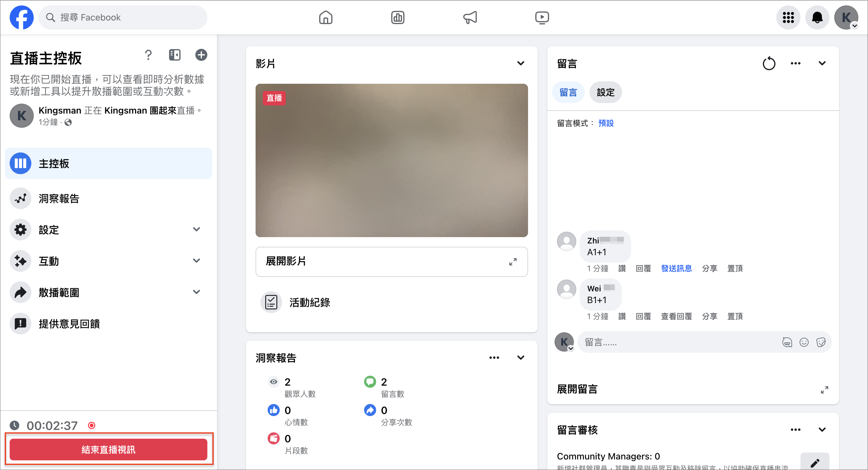Click 分享 on Wei's comment
Screen dimensions: 868x470
(709, 316)
